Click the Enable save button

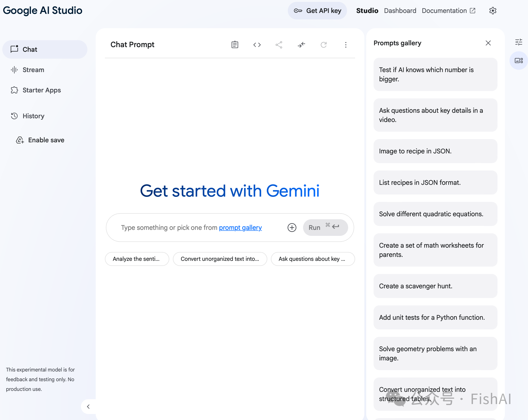[40, 140]
